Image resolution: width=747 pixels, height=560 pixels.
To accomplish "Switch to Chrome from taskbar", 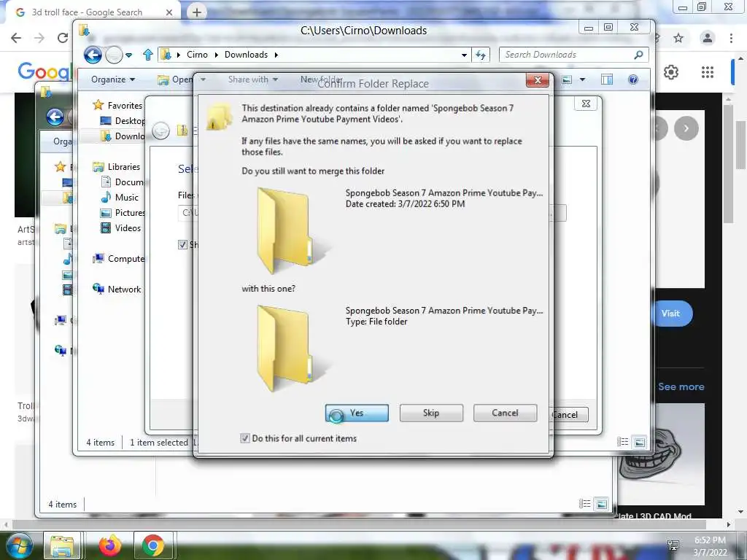I will (153, 545).
